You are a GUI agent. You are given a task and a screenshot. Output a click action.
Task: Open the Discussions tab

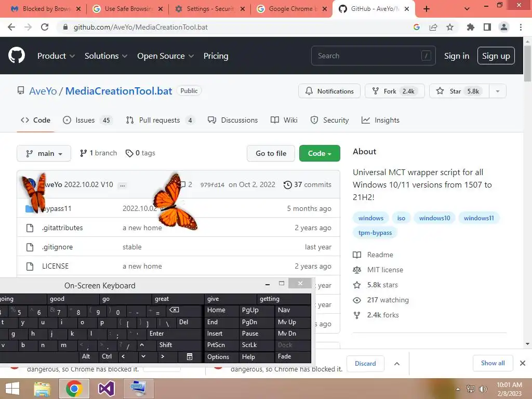(233, 120)
